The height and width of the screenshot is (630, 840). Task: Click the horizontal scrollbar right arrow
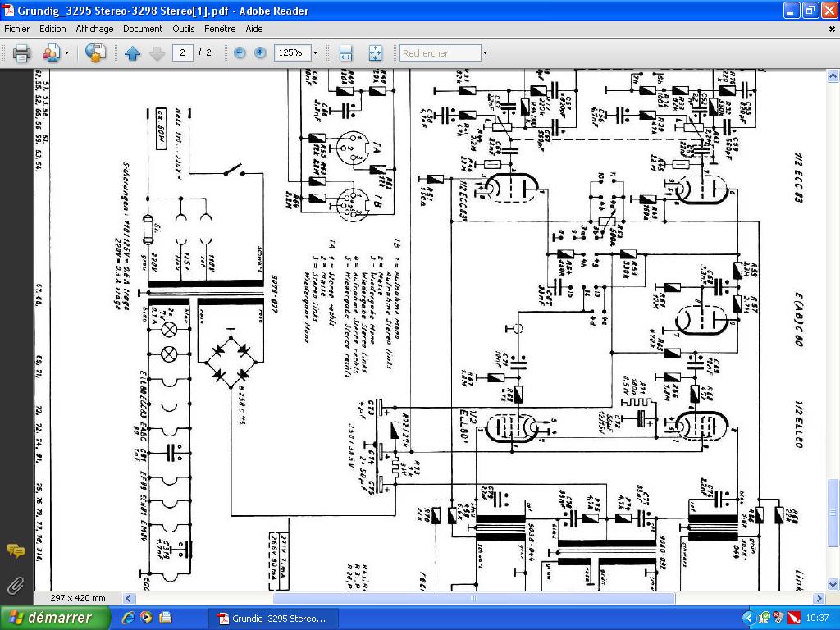pyautogui.click(x=819, y=598)
